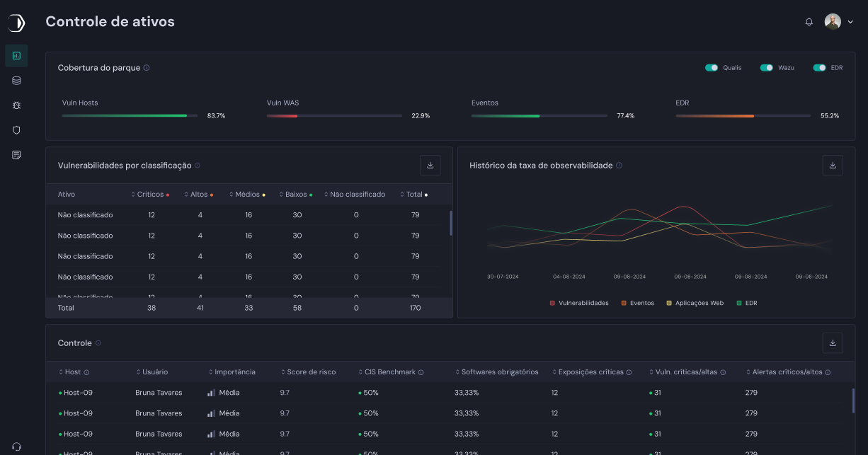Disable the Qualis toggle
The width and height of the screenshot is (868, 455).
(x=711, y=68)
